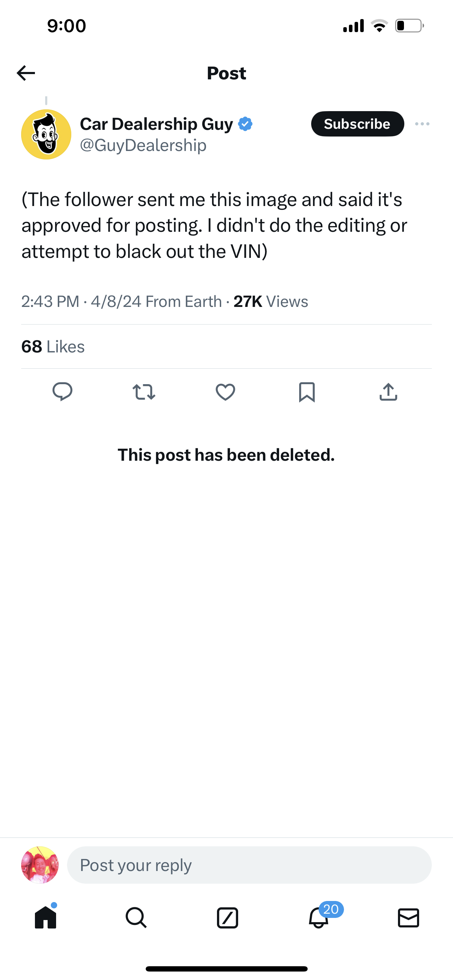The height and width of the screenshot is (980, 453).
Task: Open the Grok slash icon tab
Action: (228, 918)
